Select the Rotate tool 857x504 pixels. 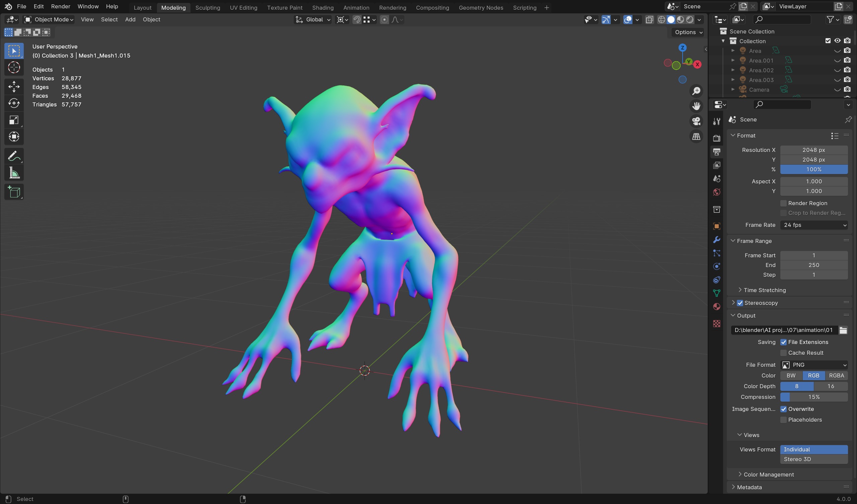point(14,103)
